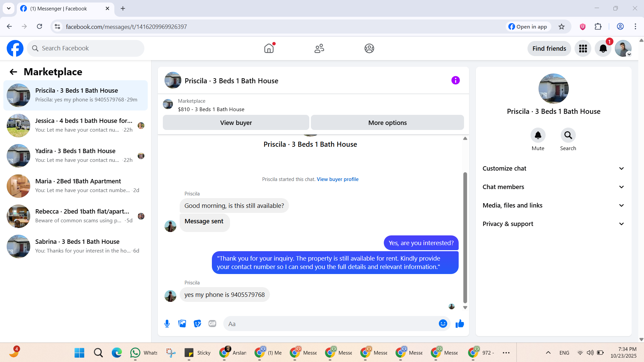Open the clock and date in system tray

tap(623, 353)
